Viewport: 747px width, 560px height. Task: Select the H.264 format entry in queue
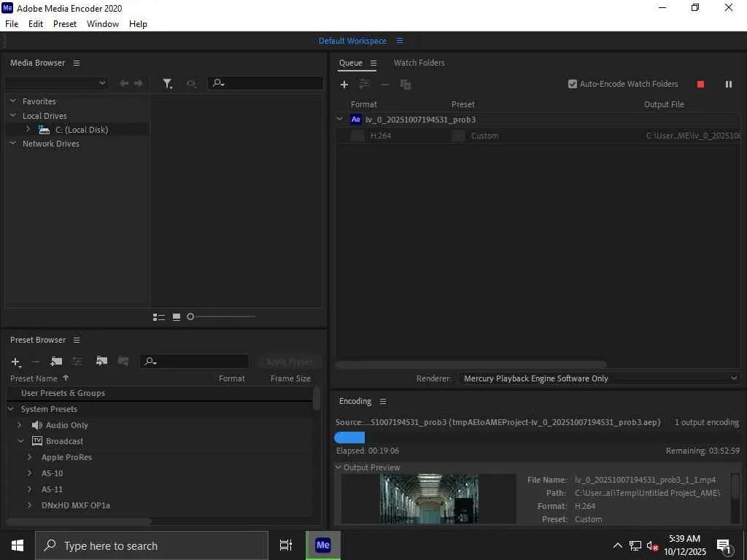(381, 136)
